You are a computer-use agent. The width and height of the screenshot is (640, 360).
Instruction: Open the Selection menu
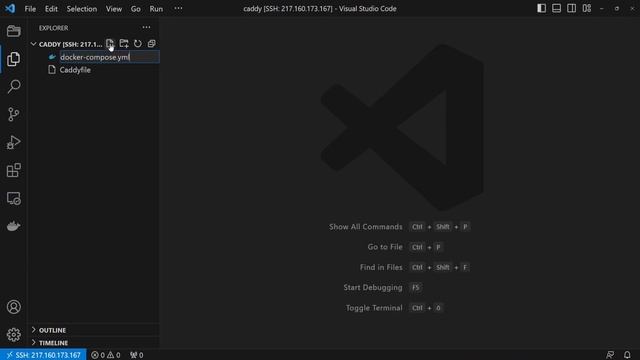pyautogui.click(x=82, y=9)
